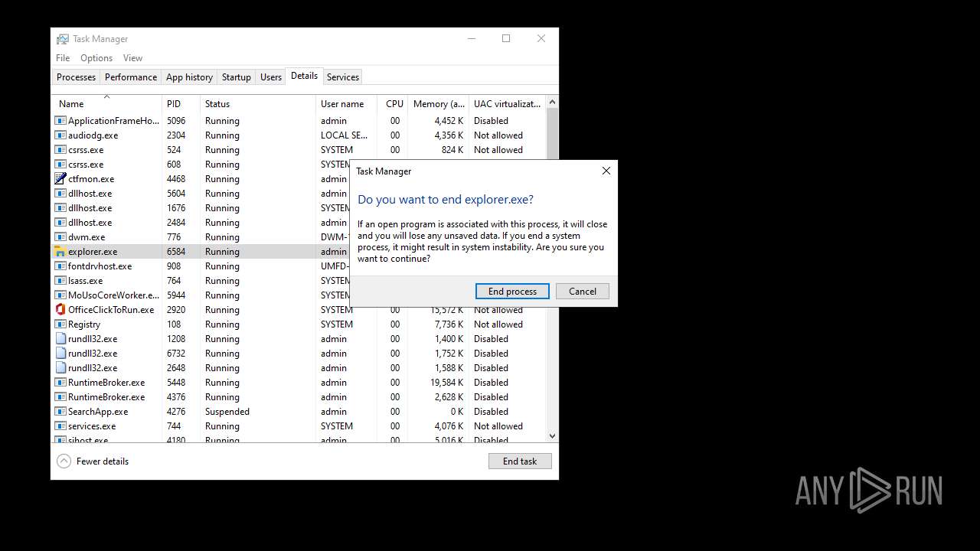
Task: Select csrss.exe with PID 608
Action: (86, 164)
